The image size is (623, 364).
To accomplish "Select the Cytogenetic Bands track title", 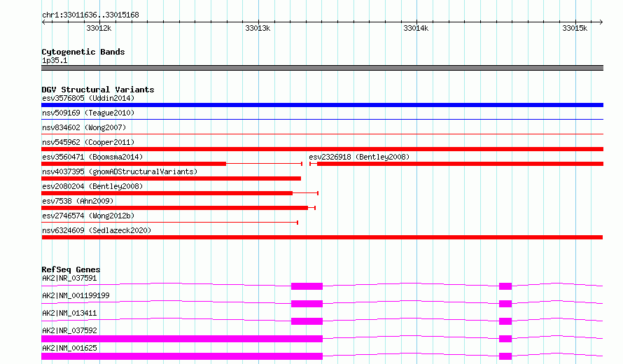I will pyautogui.click(x=83, y=52).
